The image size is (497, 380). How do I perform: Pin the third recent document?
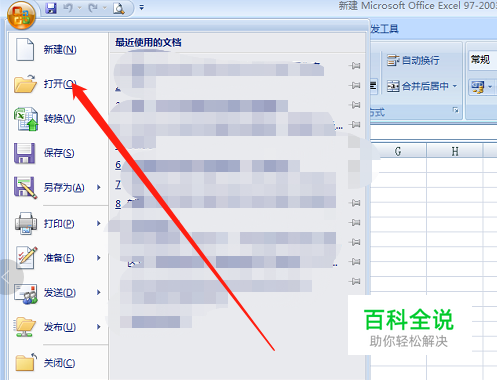(355, 105)
